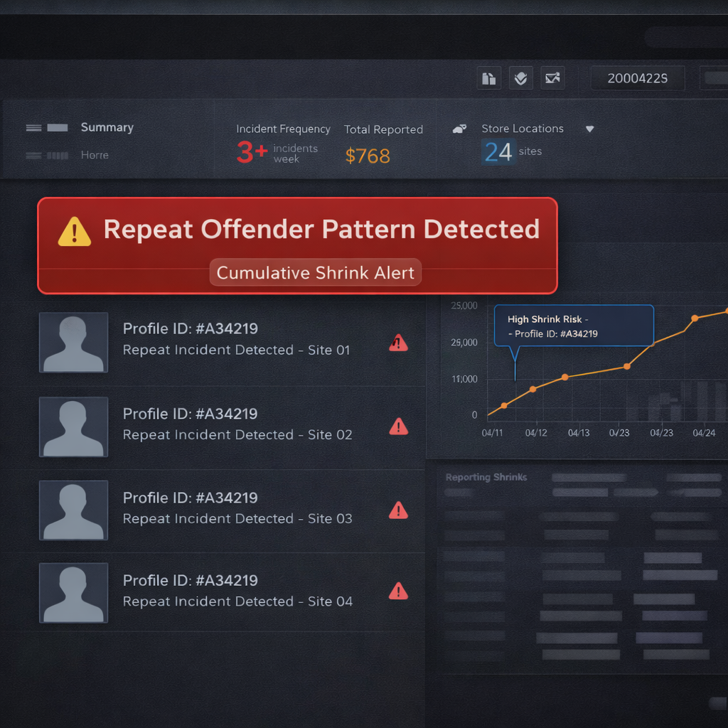Viewport: 728px width, 728px height.
Task: Click the red alert icon for Site 01
Action: click(x=399, y=343)
